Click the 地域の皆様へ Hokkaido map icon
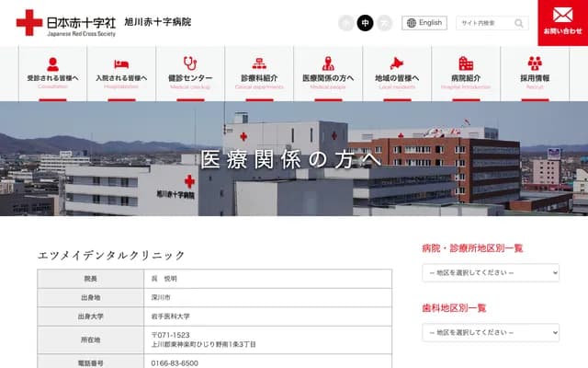The width and height of the screenshot is (588, 368). pyautogui.click(x=397, y=63)
